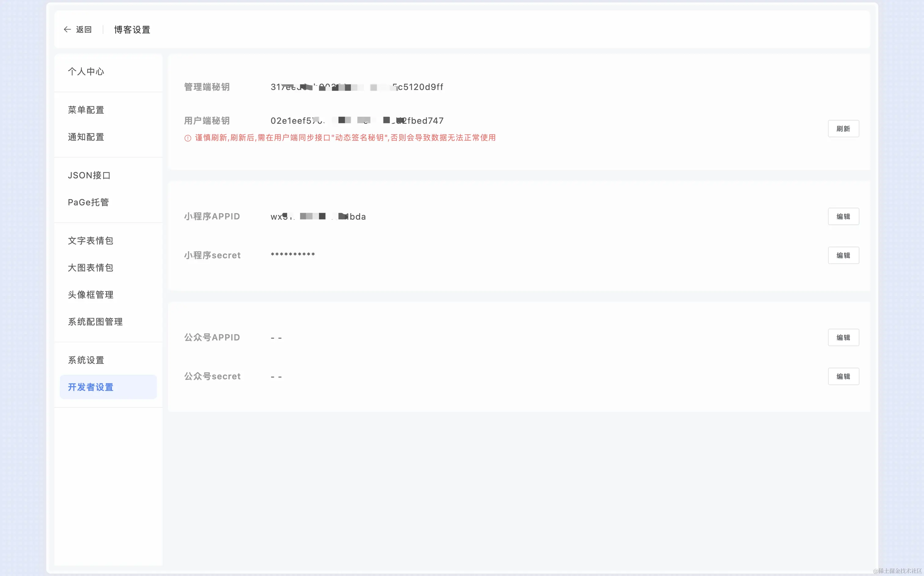Select the highlighted 开发者设置 item

[91, 388]
